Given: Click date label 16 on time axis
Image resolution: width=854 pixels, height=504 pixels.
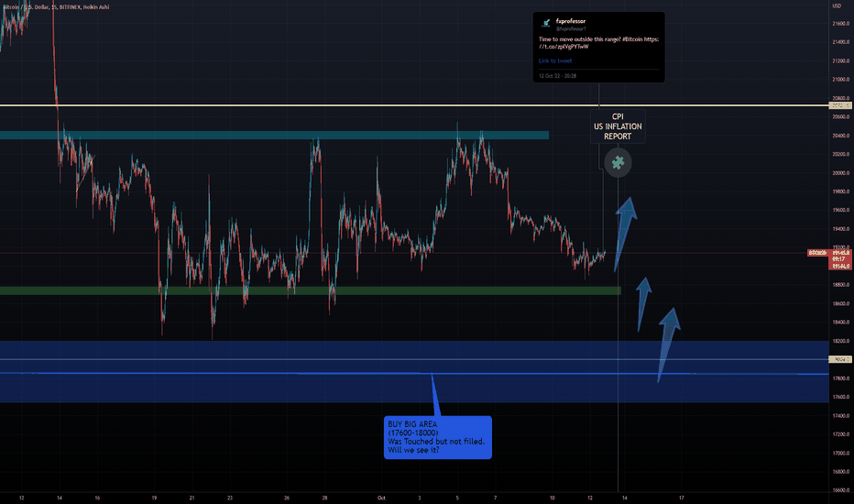Looking at the screenshot, I should [x=97, y=498].
